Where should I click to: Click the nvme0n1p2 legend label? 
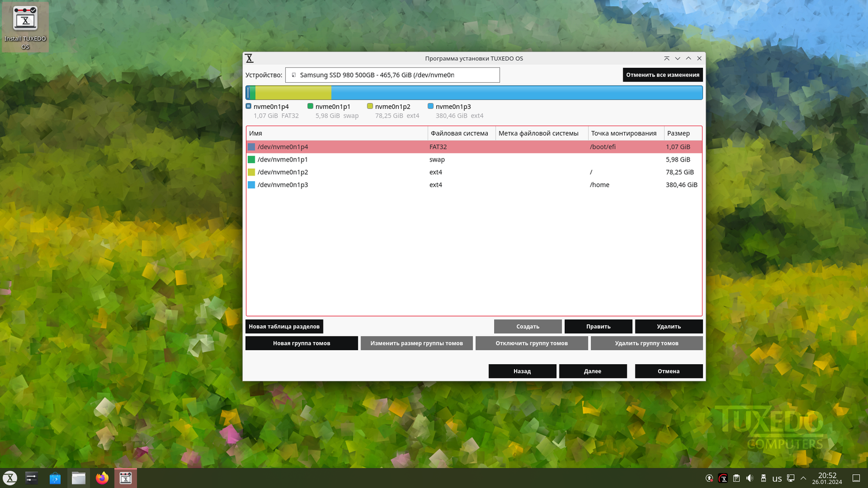point(392,107)
